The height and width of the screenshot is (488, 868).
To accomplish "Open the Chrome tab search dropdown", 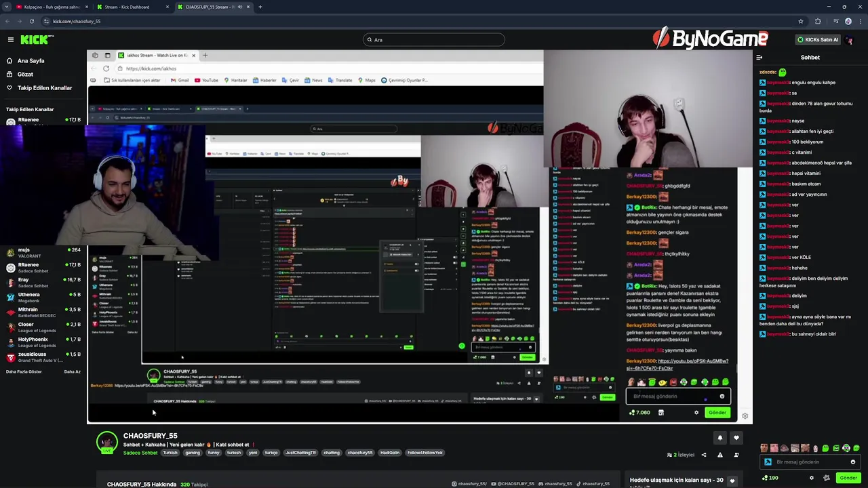I will click(x=8, y=7).
